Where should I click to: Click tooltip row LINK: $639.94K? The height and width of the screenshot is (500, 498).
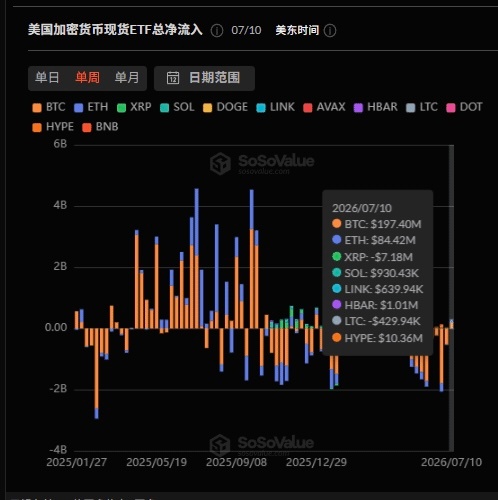click(378, 289)
